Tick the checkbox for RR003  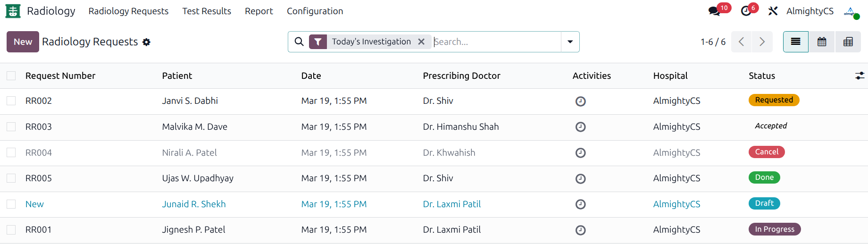11,126
